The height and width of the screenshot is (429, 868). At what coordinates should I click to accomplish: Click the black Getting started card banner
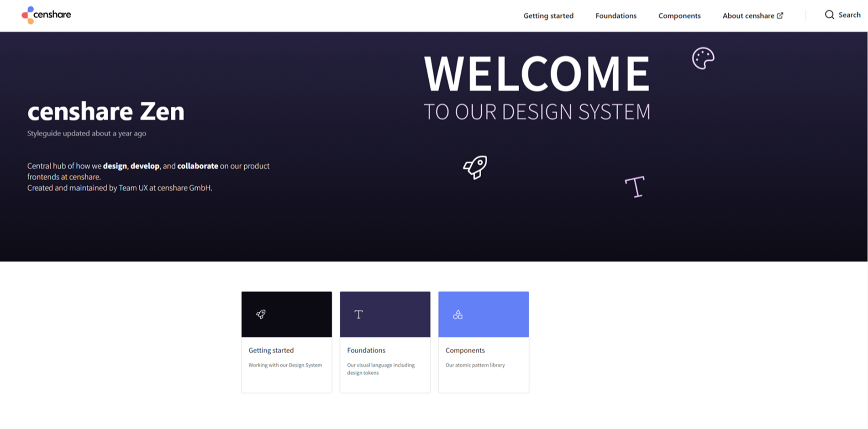[287, 314]
